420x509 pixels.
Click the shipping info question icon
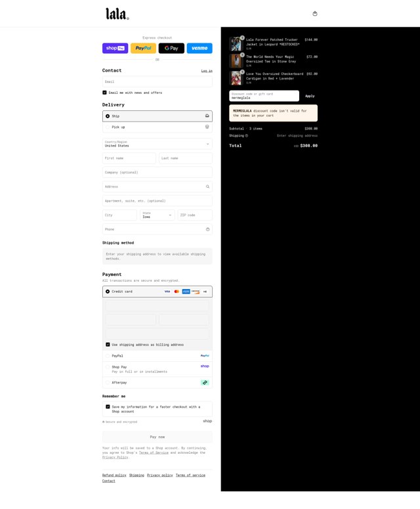(247, 136)
